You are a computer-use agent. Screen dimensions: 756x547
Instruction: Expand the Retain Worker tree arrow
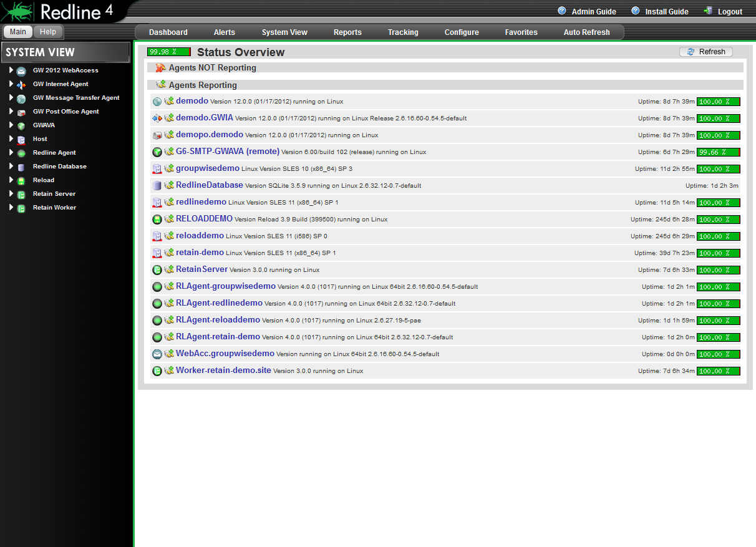(x=11, y=207)
